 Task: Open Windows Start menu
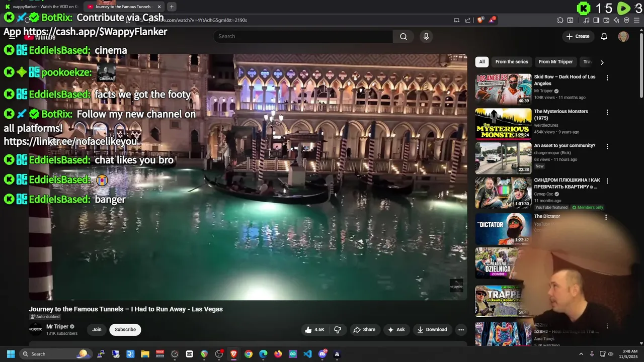click(11, 354)
